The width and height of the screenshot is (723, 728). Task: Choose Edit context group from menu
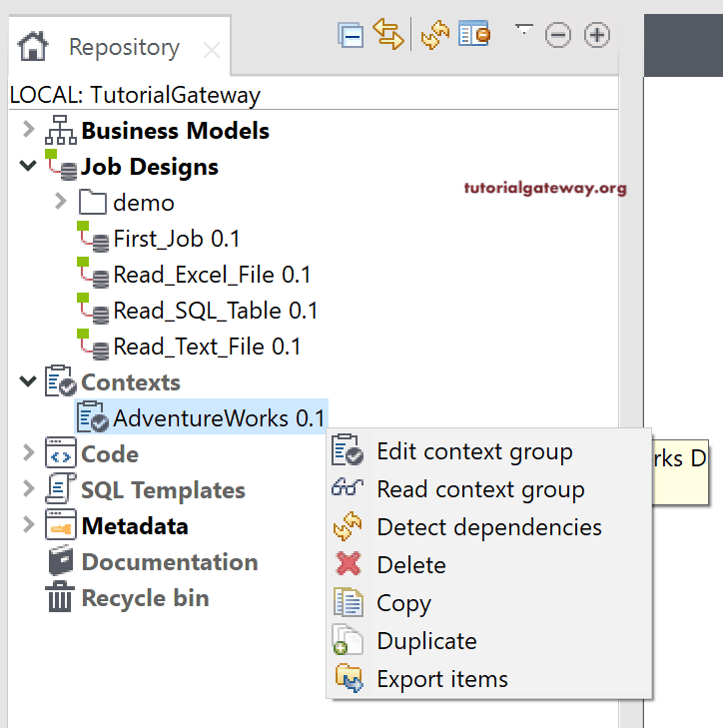click(x=474, y=451)
